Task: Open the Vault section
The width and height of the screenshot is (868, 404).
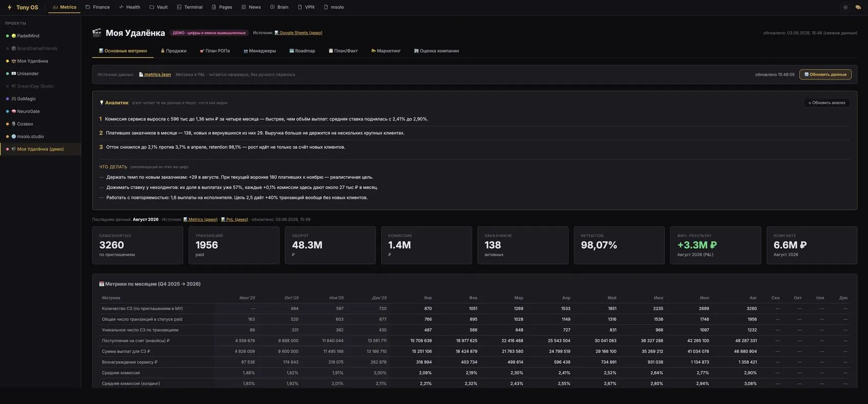Action: [x=158, y=7]
